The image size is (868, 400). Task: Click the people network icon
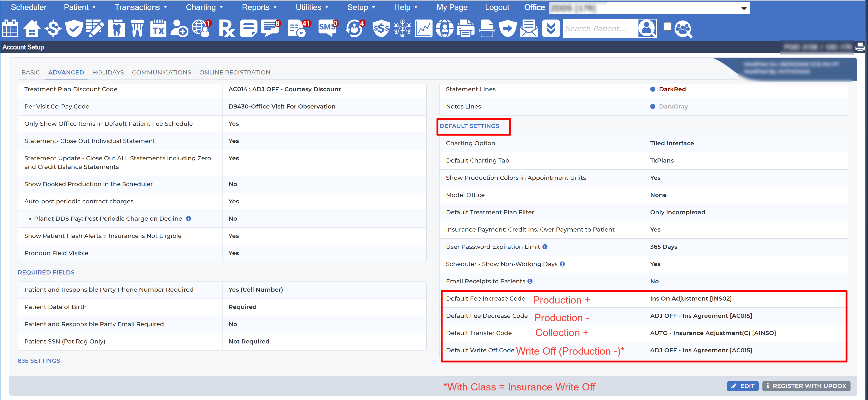pyautogui.click(x=403, y=29)
